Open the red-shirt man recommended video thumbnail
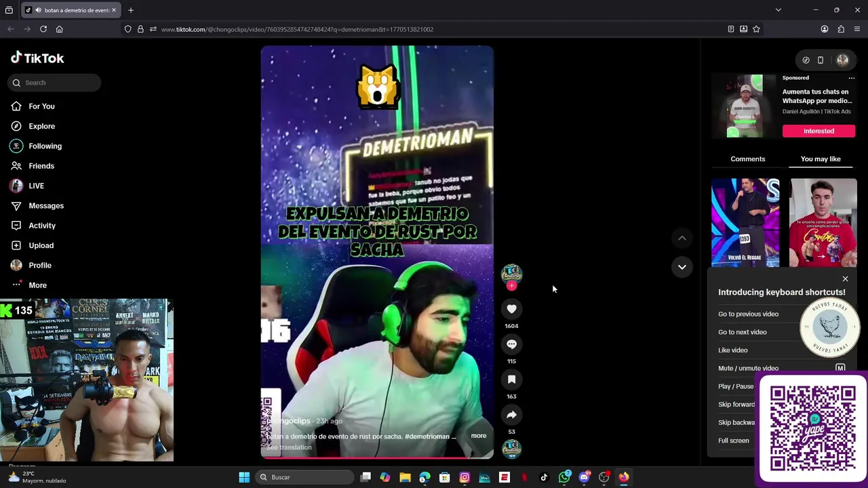Image resolution: width=868 pixels, height=488 pixels. coord(823,223)
